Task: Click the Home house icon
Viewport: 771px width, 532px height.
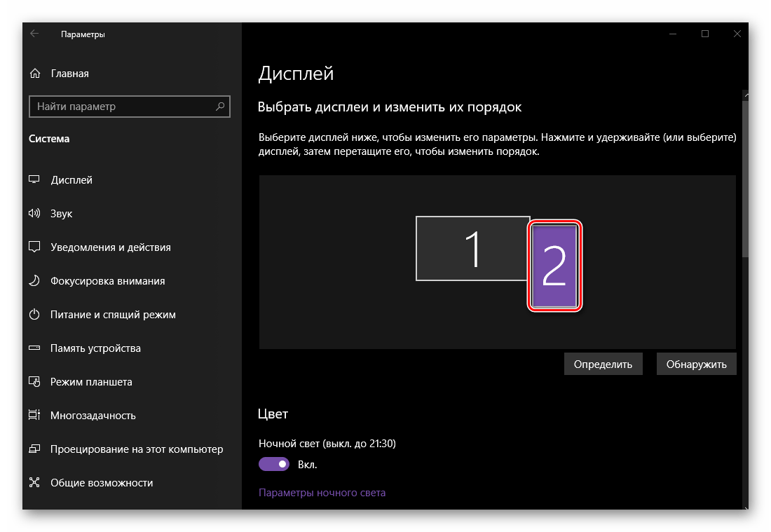Action: pos(35,74)
